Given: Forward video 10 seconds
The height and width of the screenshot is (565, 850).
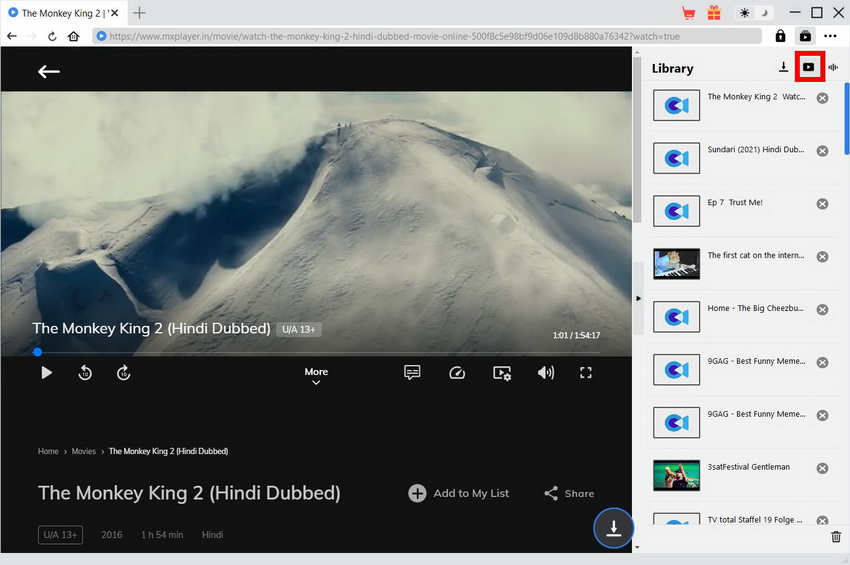Looking at the screenshot, I should click(x=124, y=373).
